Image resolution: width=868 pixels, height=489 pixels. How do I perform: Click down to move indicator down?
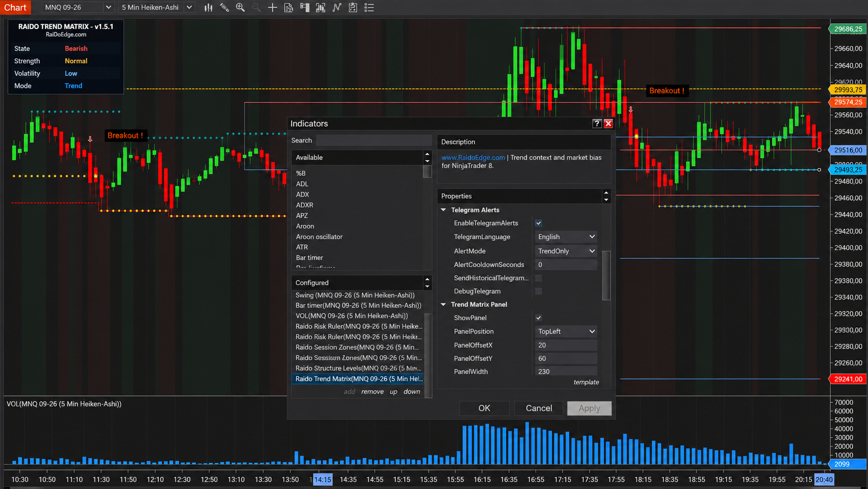[412, 391]
